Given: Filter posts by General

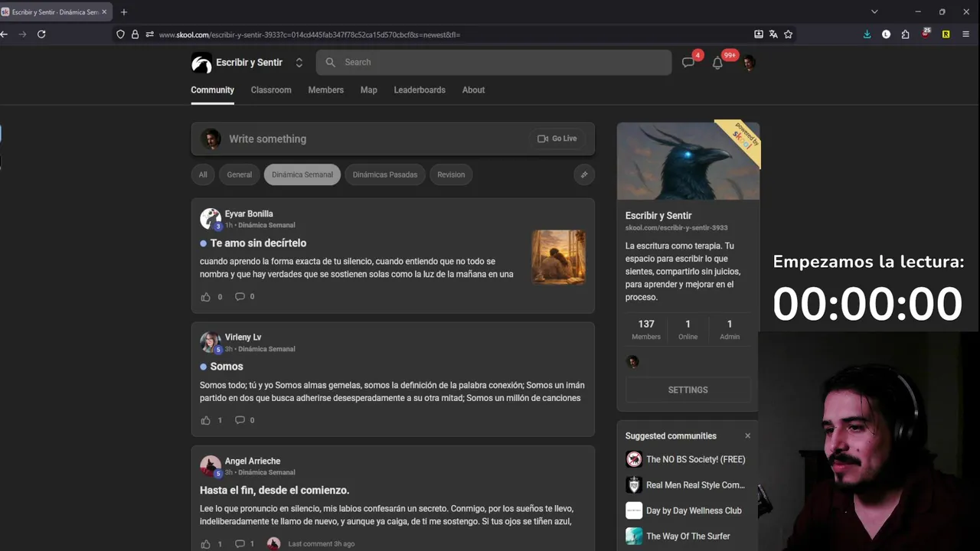Looking at the screenshot, I should point(239,174).
